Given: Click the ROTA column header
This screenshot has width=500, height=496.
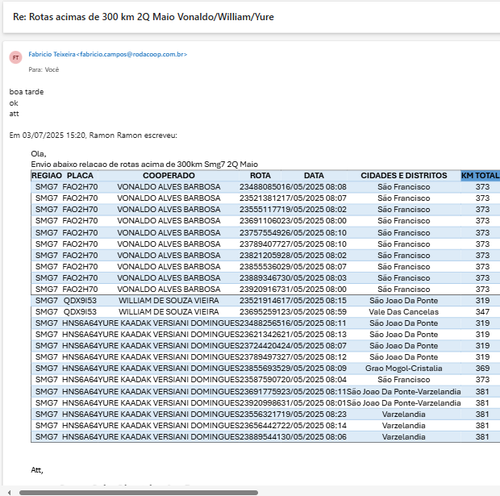Looking at the screenshot, I should tap(260, 176).
